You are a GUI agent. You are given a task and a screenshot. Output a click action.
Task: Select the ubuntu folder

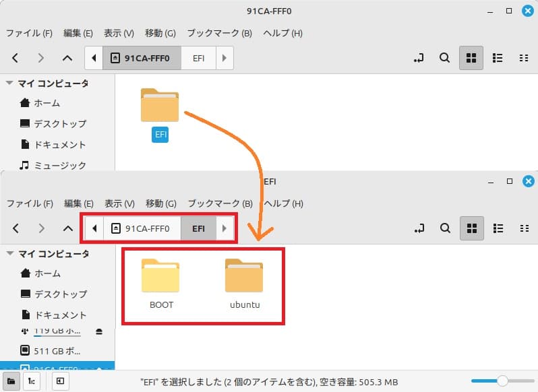(x=244, y=284)
